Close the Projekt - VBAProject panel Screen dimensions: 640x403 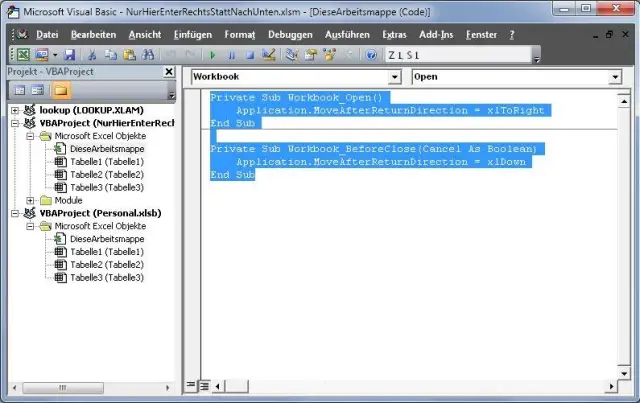[x=170, y=74]
